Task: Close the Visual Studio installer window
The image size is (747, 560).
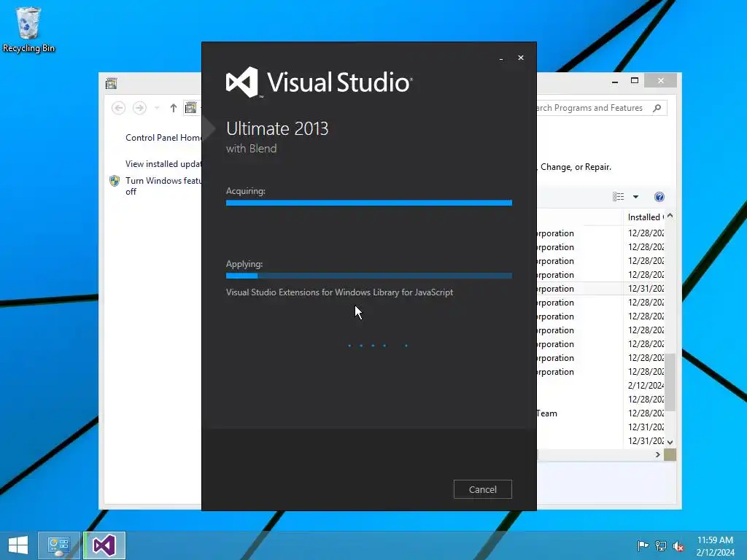Action: tap(521, 58)
